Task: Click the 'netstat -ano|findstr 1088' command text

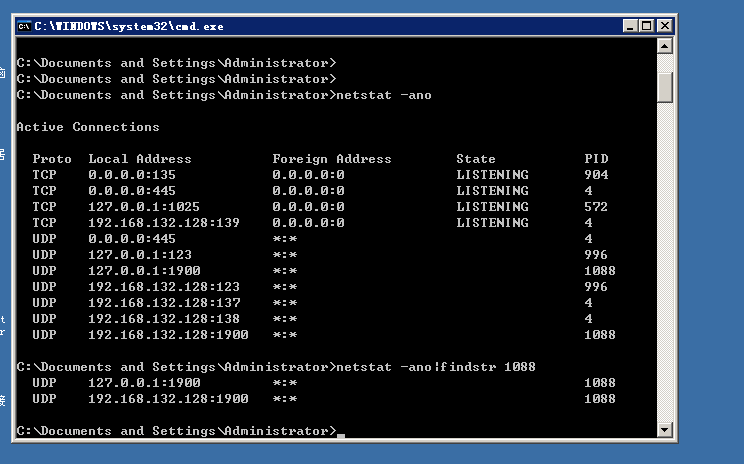Action: (x=438, y=367)
